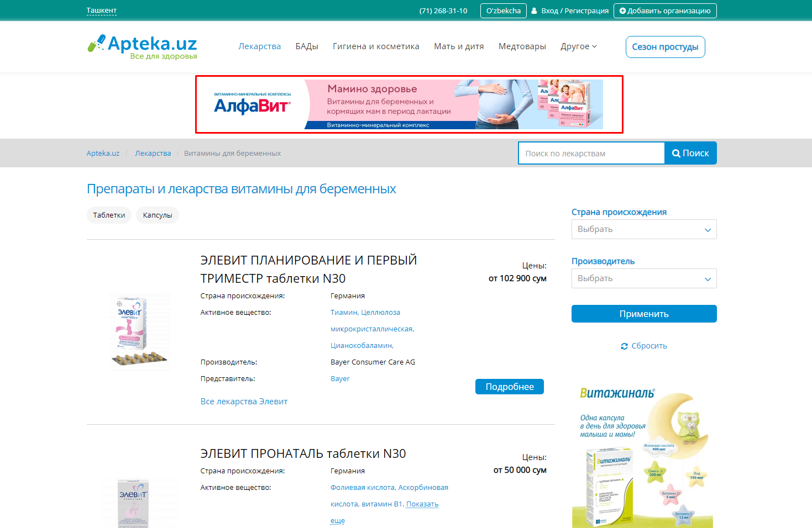Open the БАДы menu item
The height and width of the screenshot is (528, 812).
point(307,46)
